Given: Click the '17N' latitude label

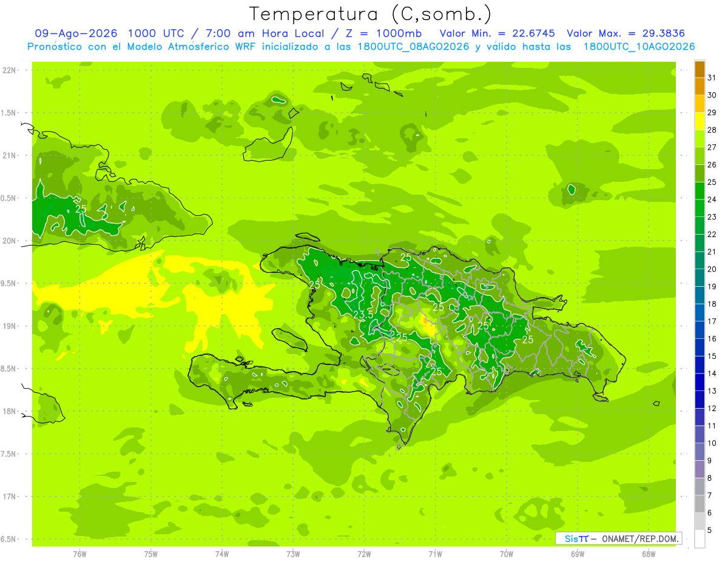Looking at the screenshot, I should coord(10,497).
